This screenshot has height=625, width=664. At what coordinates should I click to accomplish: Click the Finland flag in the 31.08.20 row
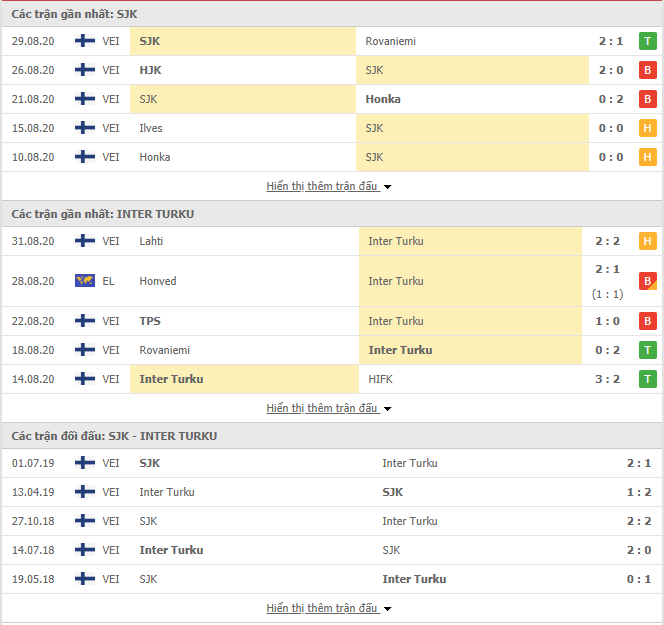pyautogui.click(x=85, y=241)
